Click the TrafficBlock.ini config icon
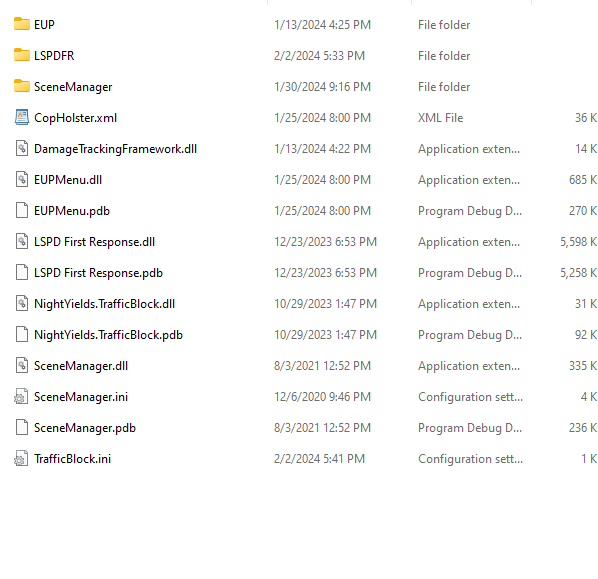The width and height of the screenshot is (598, 579). [21, 458]
